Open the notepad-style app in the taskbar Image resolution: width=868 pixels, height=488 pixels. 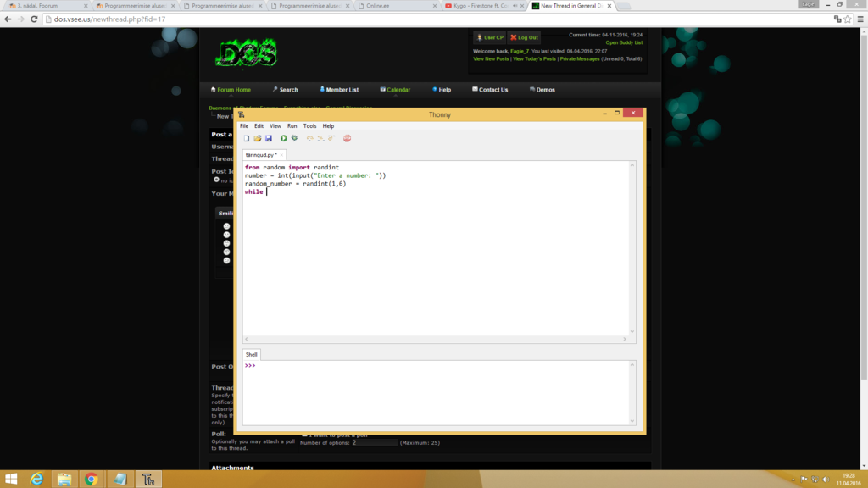click(x=120, y=480)
